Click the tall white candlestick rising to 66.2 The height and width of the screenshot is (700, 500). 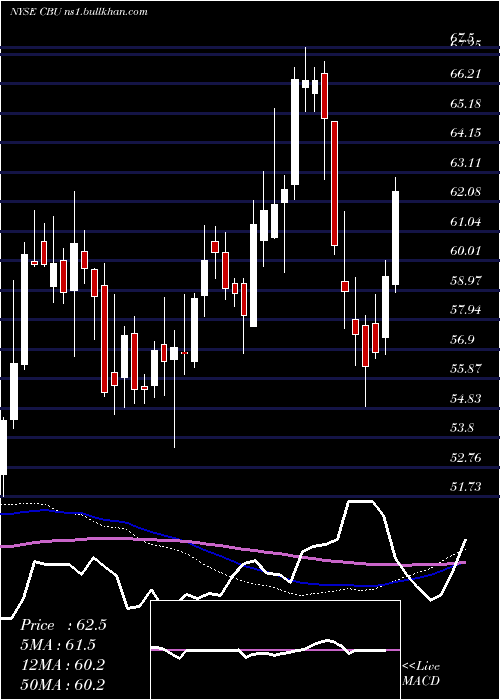click(295, 132)
